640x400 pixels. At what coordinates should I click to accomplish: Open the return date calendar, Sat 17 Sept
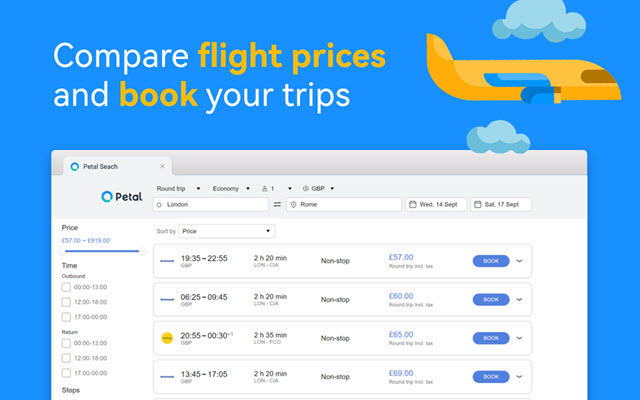(x=501, y=205)
